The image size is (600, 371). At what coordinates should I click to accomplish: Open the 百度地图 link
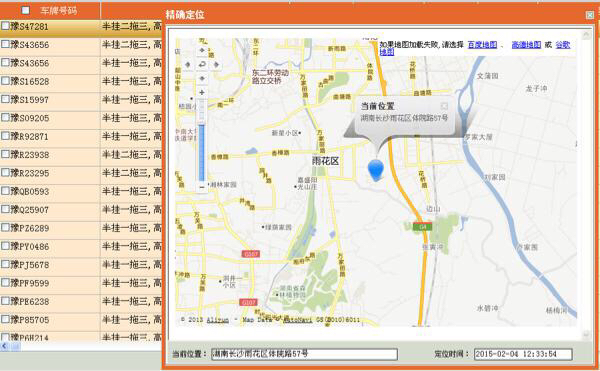click(x=482, y=45)
